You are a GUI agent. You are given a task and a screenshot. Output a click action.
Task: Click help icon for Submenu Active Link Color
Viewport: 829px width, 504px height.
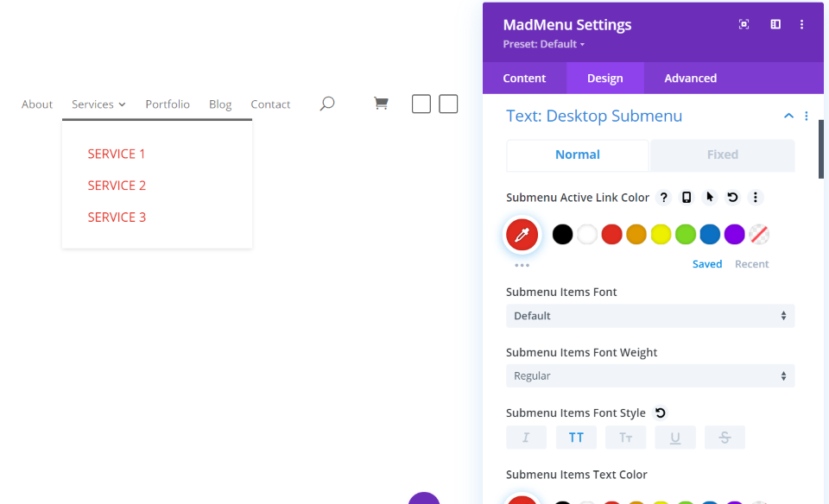tap(663, 198)
